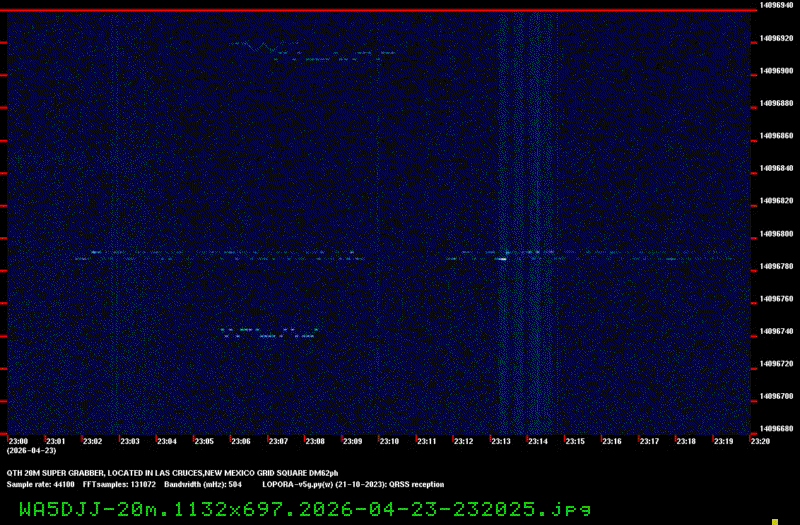Screen dimensions: 800x525
Task: Click the bright signal burst near 23:13
Action: click(501, 258)
